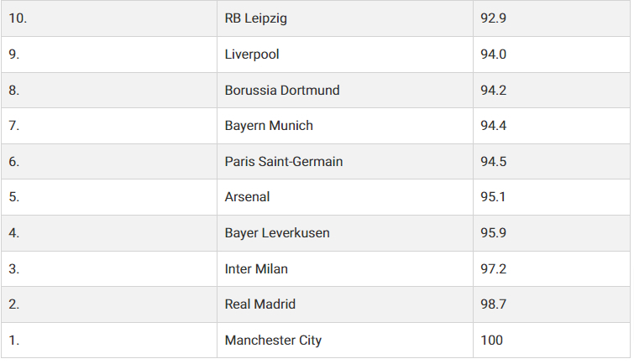Select the 95.9 score value
634x364 pixels.
[493, 232]
